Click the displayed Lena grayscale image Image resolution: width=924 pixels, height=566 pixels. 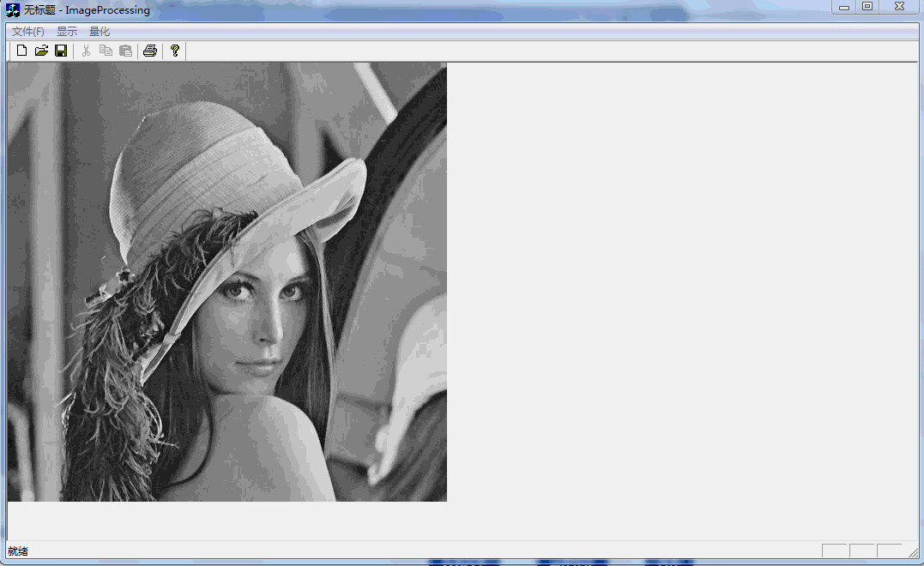(x=226, y=282)
